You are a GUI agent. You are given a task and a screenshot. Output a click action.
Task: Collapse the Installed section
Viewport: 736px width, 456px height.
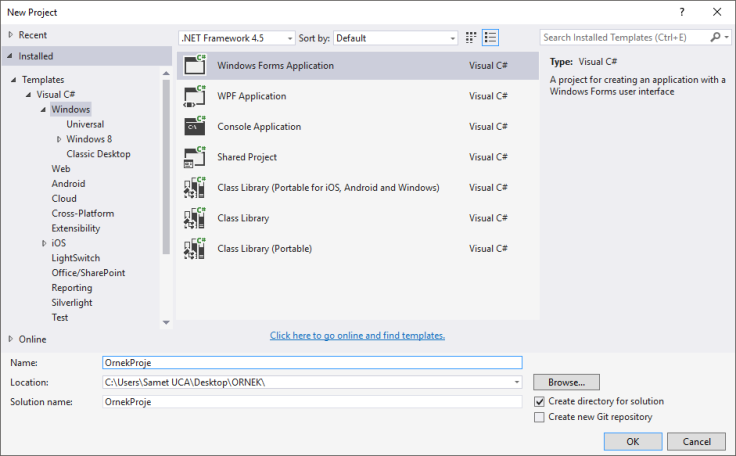coord(10,56)
